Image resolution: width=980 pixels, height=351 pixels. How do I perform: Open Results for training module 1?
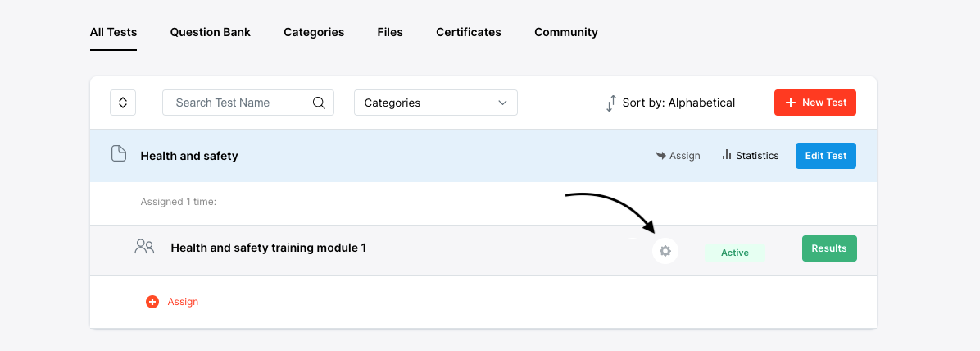(x=828, y=248)
